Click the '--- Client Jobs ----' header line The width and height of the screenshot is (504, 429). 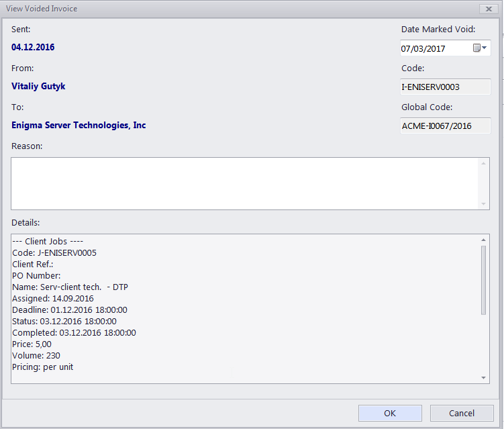48,242
